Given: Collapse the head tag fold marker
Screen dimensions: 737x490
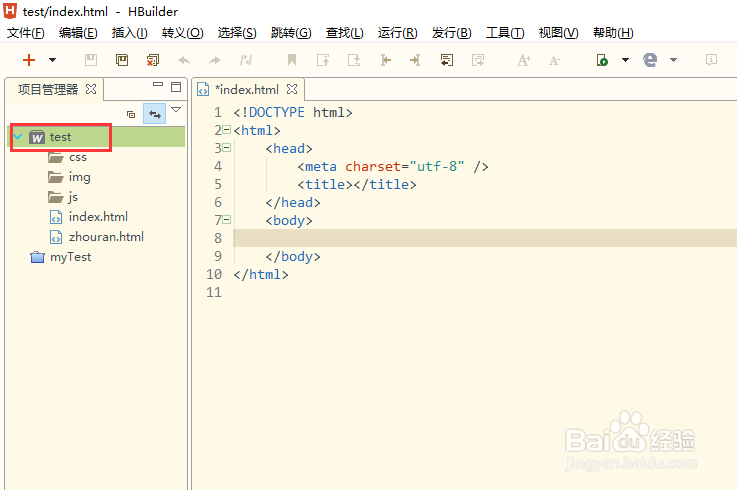Looking at the screenshot, I should tap(227, 148).
